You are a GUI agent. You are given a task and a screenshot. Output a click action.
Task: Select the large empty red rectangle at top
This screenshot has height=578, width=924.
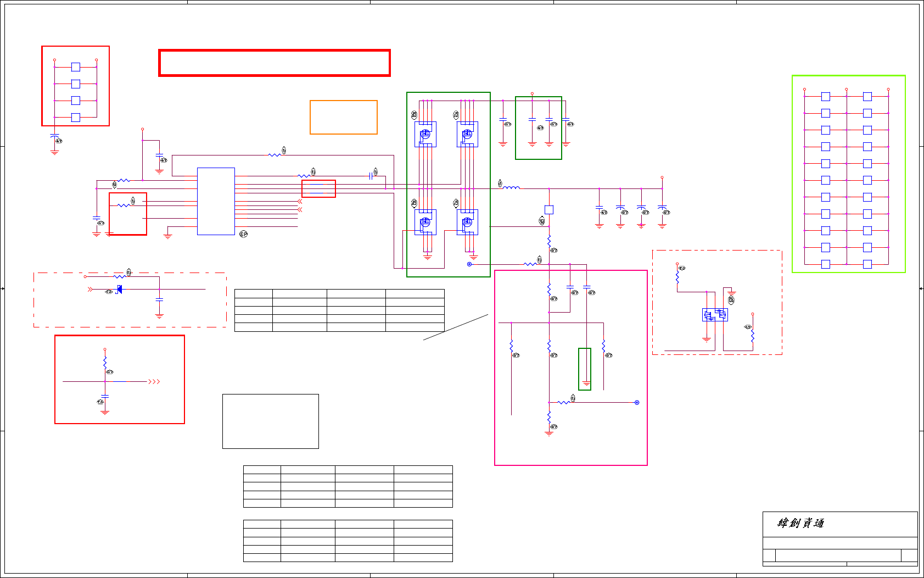[275, 63]
